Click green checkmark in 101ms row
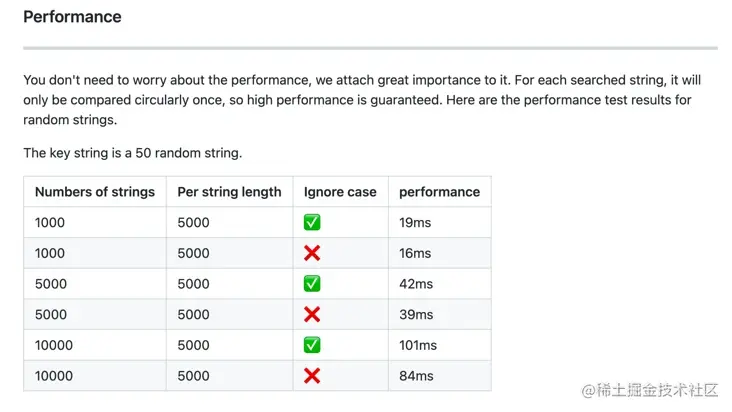The height and width of the screenshot is (412, 732). pyautogui.click(x=312, y=345)
